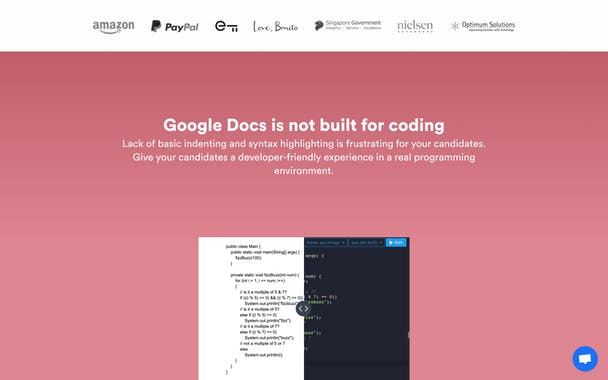This screenshot has height=380, width=608.
Task: Click the PayPal logo
Action: click(174, 26)
